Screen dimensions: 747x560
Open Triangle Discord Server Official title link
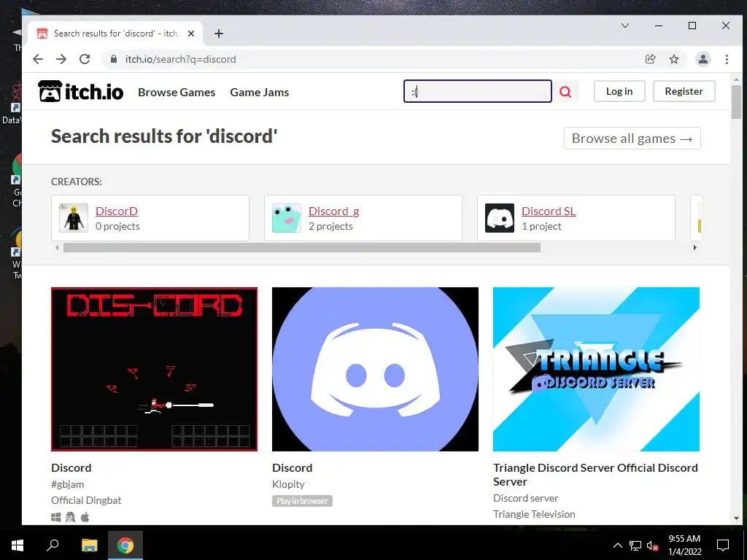595,474
